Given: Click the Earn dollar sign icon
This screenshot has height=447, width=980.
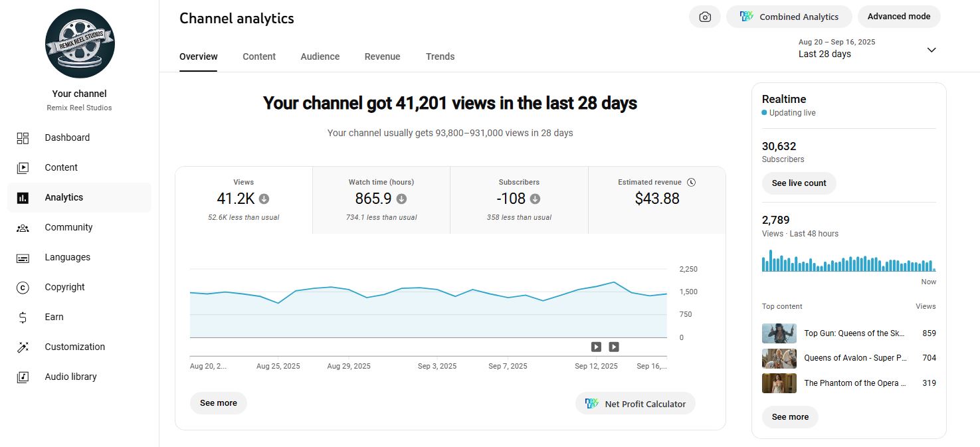Looking at the screenshot, I should 23,317.
